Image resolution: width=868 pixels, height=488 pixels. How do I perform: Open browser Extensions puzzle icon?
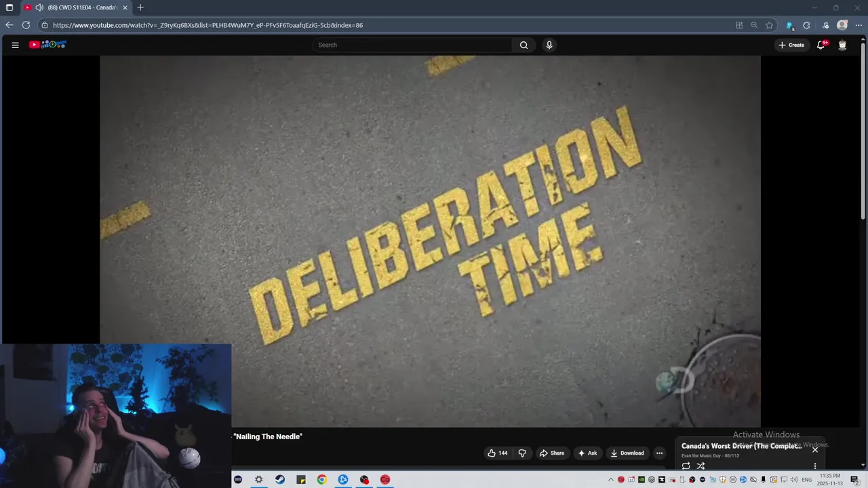coord(806,25)
